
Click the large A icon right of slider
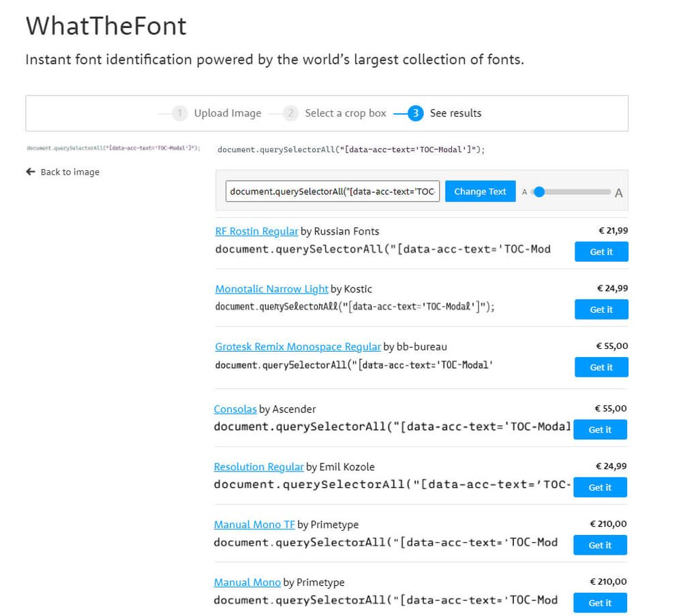(618, 193)
